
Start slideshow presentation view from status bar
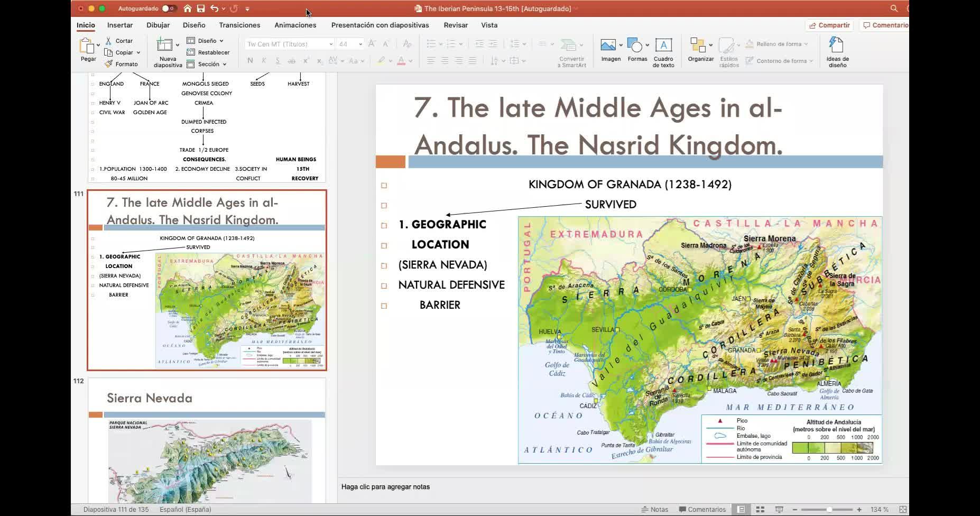click(779, 509)
